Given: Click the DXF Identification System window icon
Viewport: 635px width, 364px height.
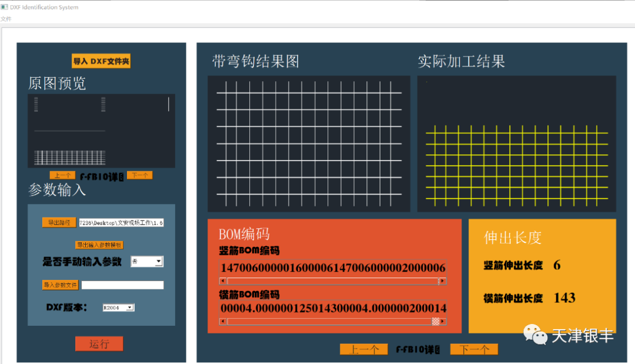Looking at the screenshot, I should [x=5, y=7].
